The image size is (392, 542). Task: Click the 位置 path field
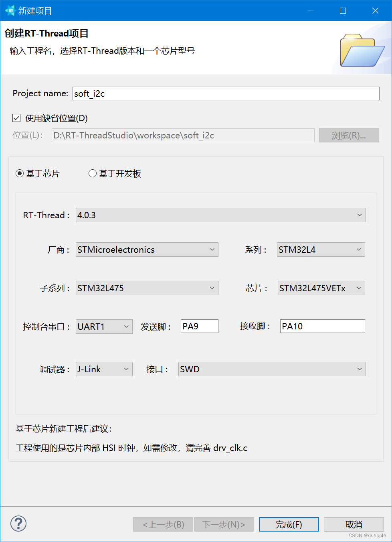pyautogui.click(x=183, y=135)
